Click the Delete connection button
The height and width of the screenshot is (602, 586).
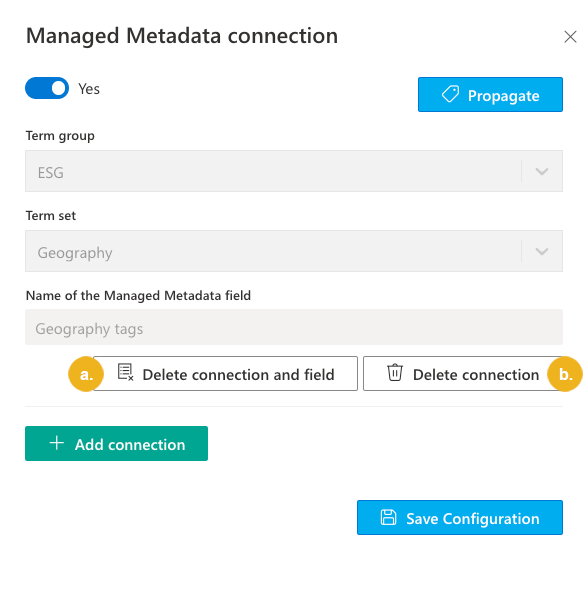click(x=463, y=374)
